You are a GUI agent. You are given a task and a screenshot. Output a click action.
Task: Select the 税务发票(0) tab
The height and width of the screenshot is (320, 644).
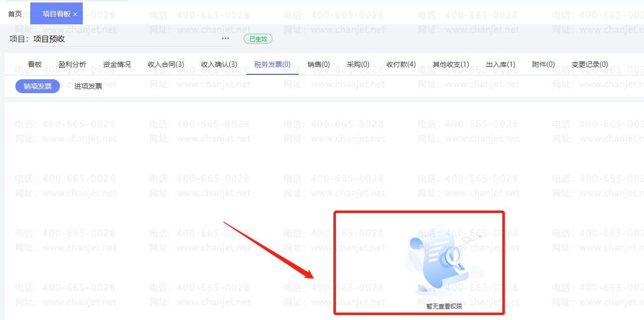tap(272, 64)
